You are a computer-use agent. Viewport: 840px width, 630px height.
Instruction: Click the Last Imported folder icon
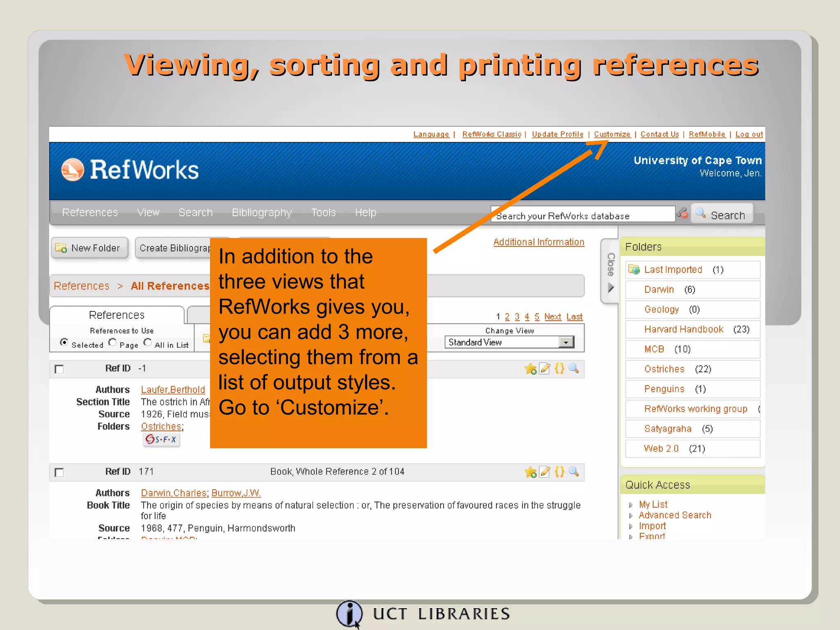click(634, 269)
